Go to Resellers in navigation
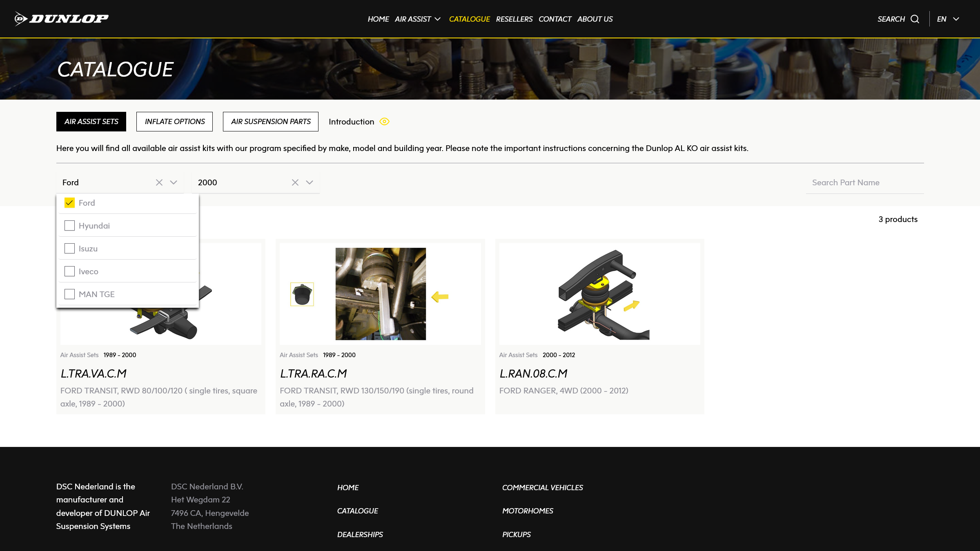The height and width of the screenshot is (551, 980). tap(514, 19)
